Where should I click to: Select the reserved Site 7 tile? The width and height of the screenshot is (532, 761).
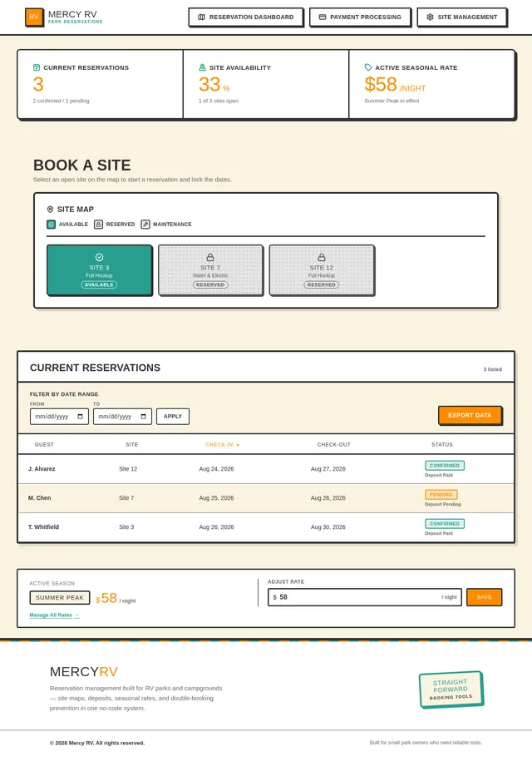[210, 269]
